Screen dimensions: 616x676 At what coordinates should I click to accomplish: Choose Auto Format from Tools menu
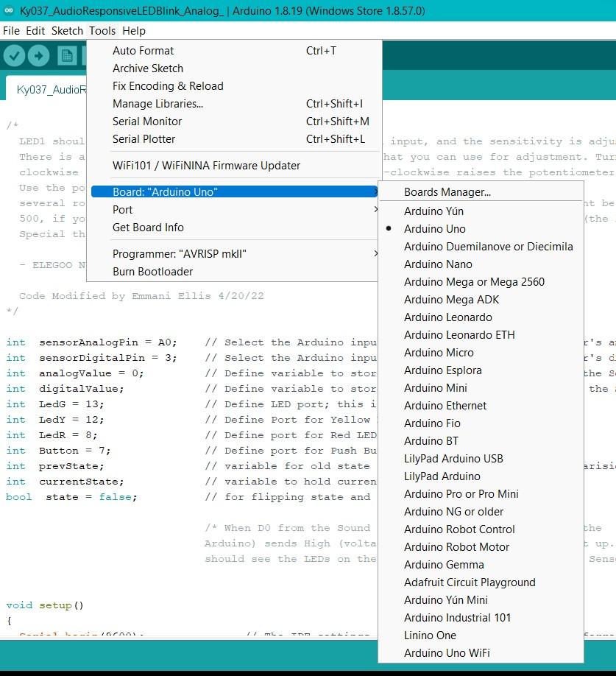point(234,51)
